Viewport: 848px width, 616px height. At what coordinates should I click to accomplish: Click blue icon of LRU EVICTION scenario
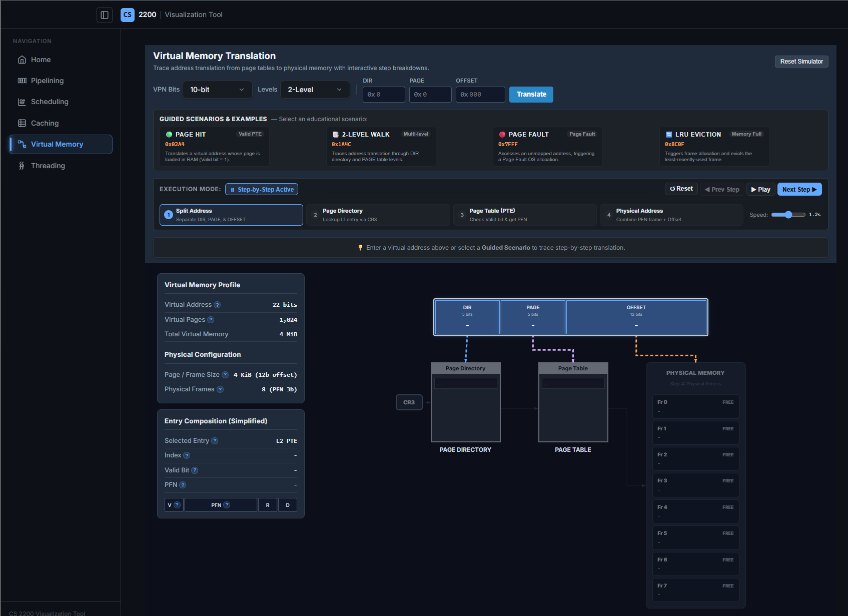pos(669,135)
